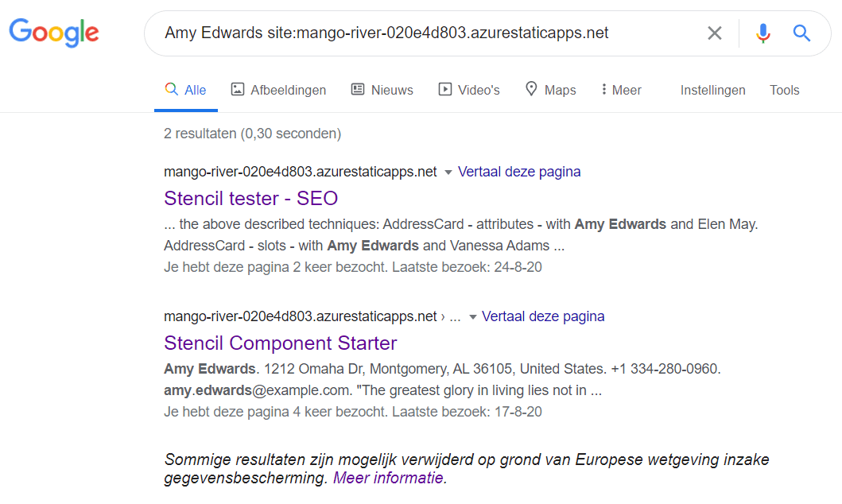
Task: Open the Afbeeldingen images tab
Action: click(x=278, y=90)
